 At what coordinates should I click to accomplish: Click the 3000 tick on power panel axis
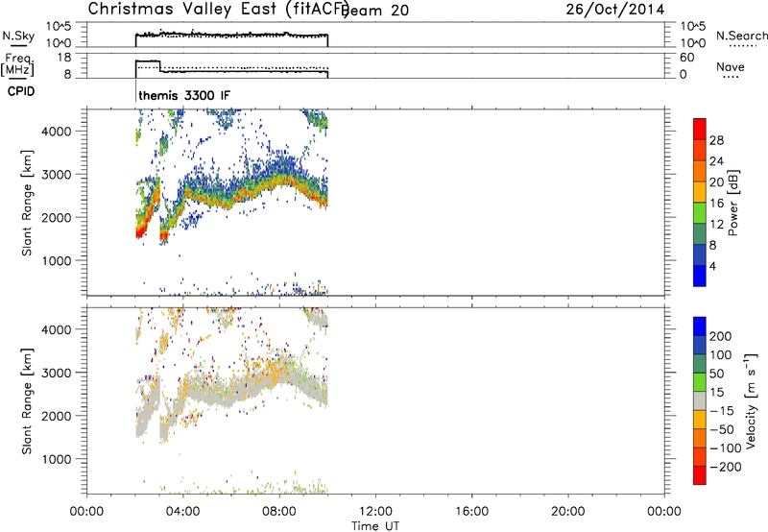point(57,175)
